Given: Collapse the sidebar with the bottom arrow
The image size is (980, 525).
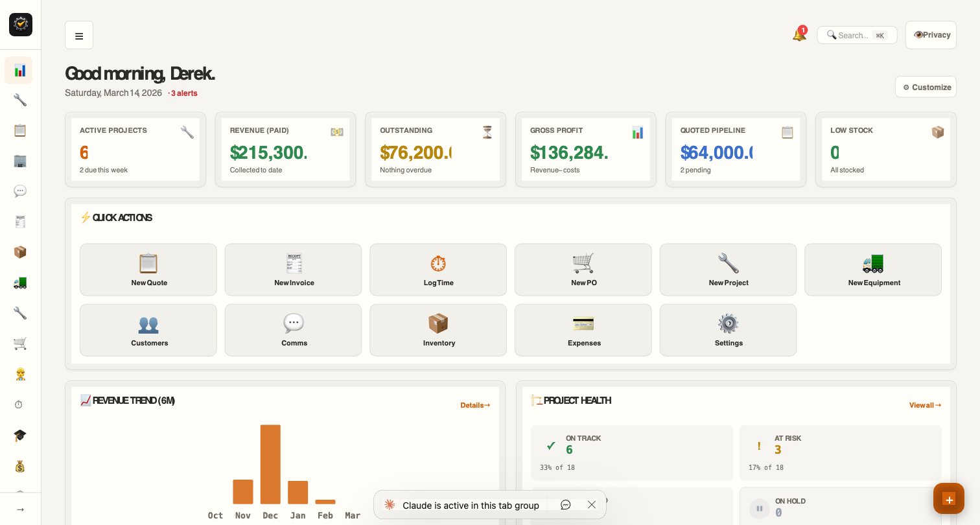Looking at the screenshot, I should (x=20, y=508).
